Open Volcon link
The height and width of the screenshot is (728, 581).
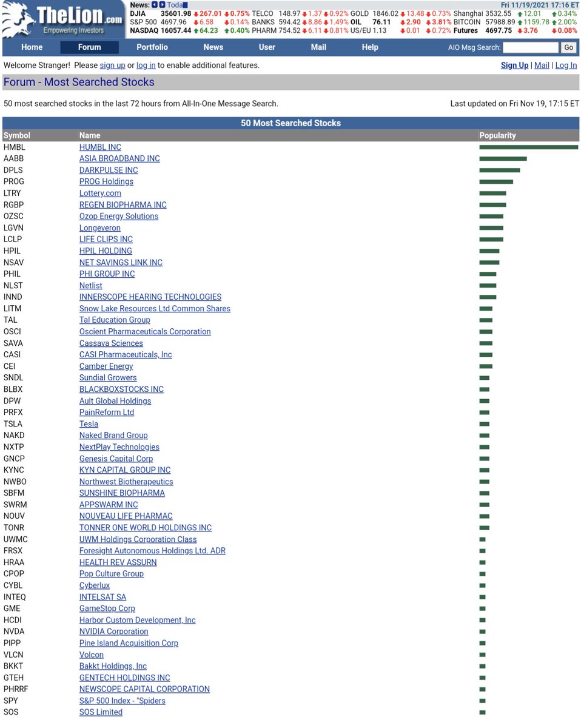tap(92, 655)
